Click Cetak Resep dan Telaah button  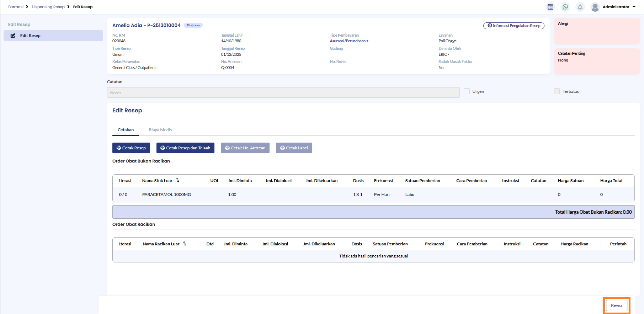click(185, 148)
